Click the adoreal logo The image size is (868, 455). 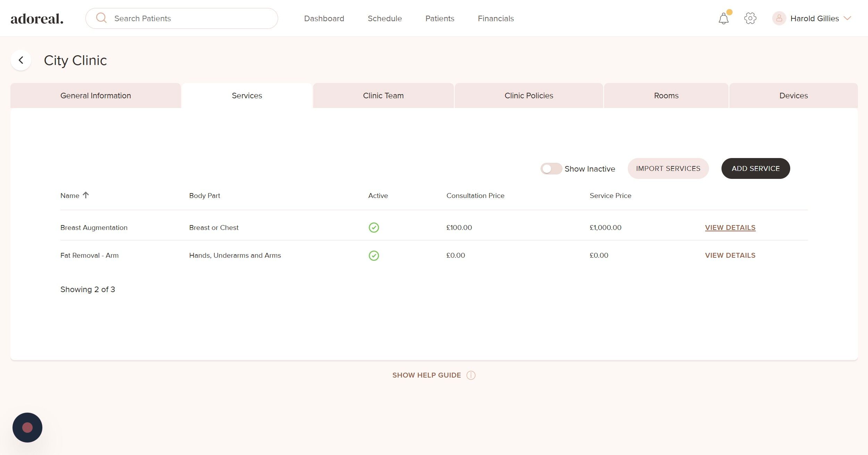pos(37,19)
